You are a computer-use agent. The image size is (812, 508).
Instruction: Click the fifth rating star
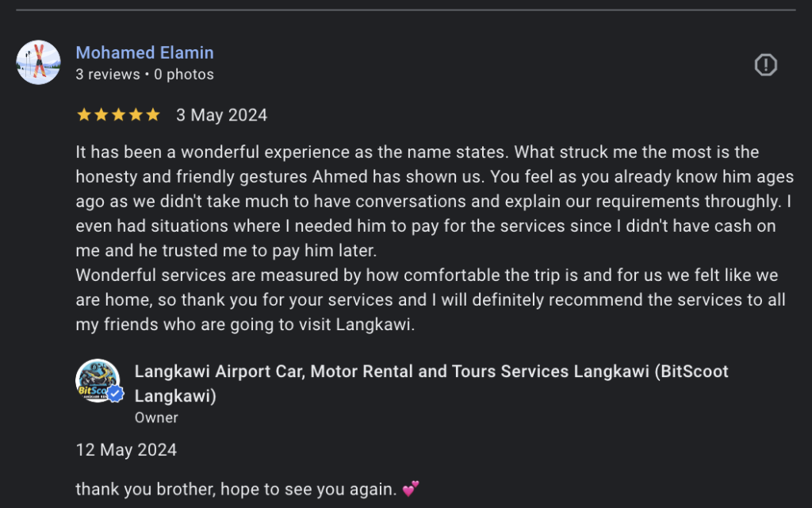pyautogui.click(x=153, y=115)
